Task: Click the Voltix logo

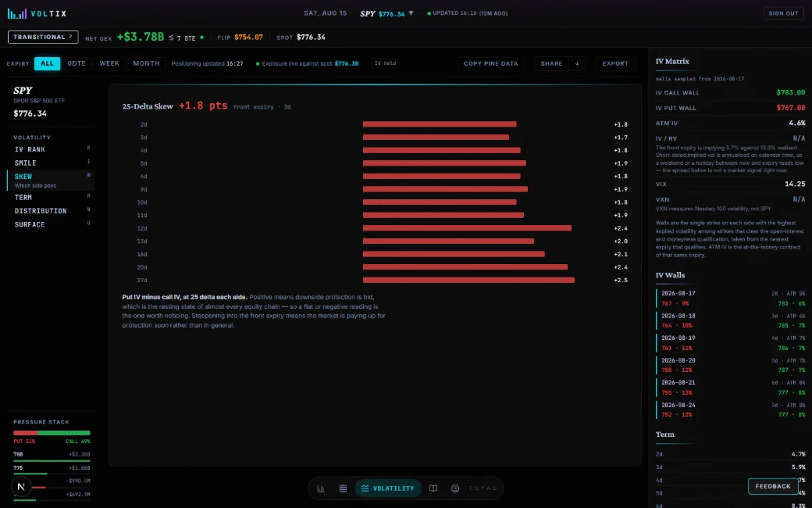Action: point(37,13)
